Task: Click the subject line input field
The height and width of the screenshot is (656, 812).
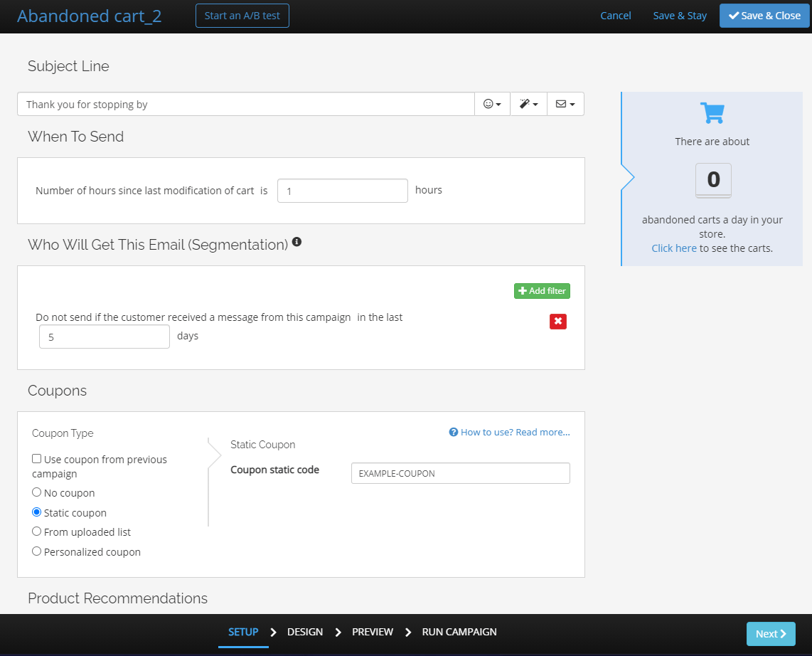Action: pyautogui.click(x=246, y=104)
